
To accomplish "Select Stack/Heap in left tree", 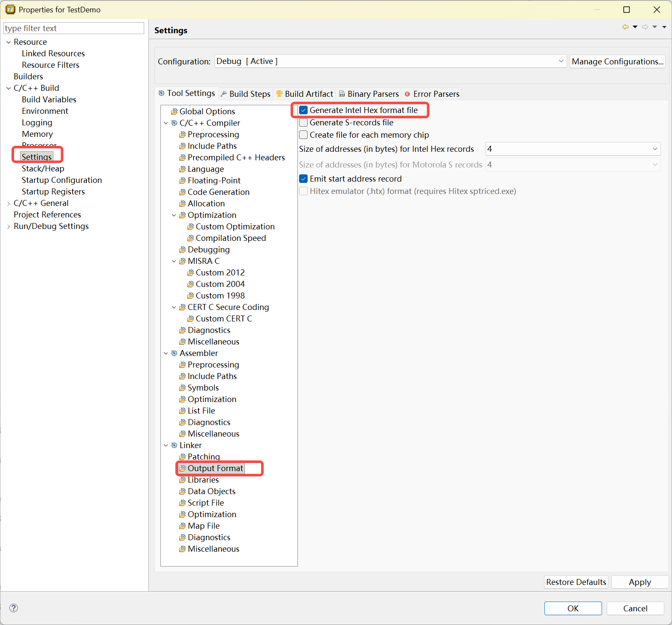I will tap(43, 168).
